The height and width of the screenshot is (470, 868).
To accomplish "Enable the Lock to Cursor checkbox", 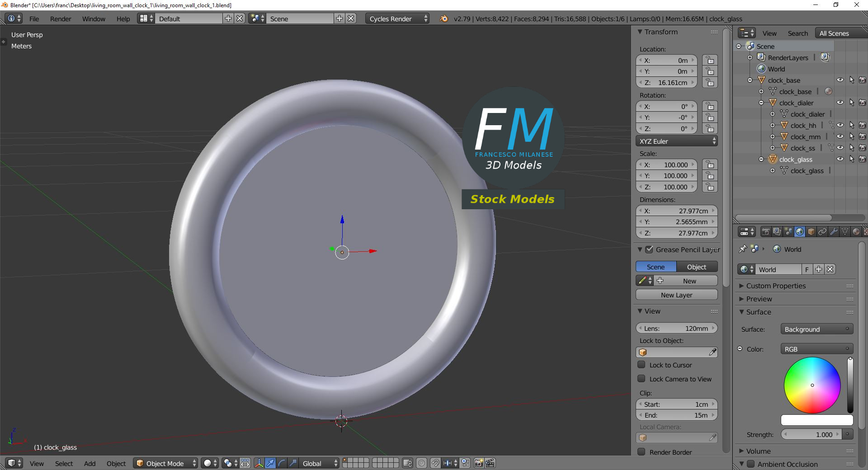I will (x=642, y=365).
